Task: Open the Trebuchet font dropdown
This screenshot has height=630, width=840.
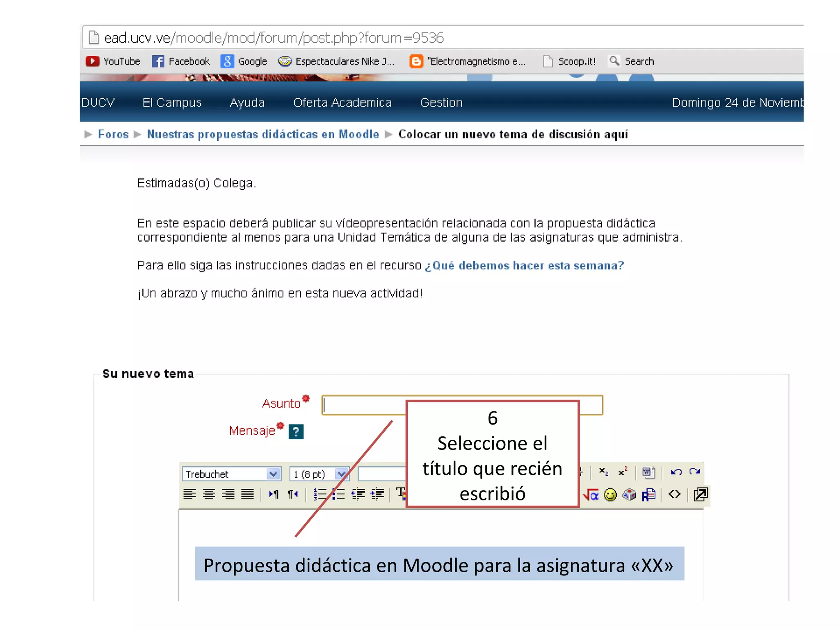Action: pyautogui.click(x=232, y=474)
